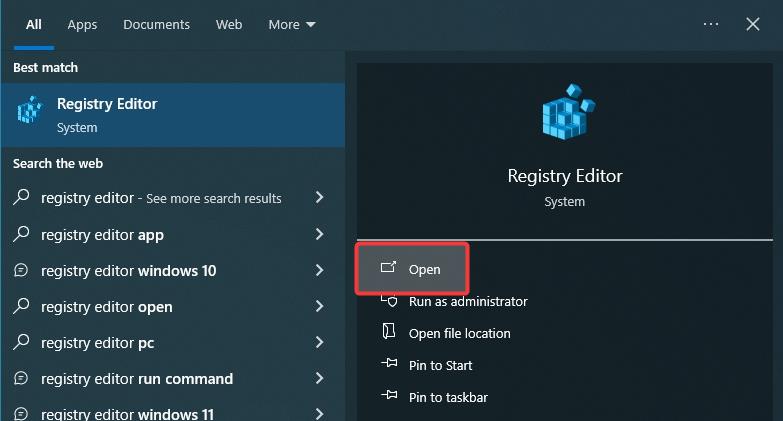Viewport: 783px width, 421px height.
Task: Expand chevron for 'registry editor open'
Action: tap(320, 306)
